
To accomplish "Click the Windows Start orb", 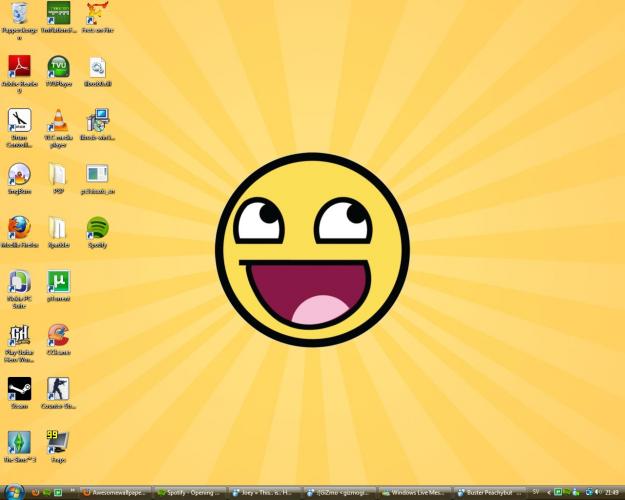I will point(14,491).
